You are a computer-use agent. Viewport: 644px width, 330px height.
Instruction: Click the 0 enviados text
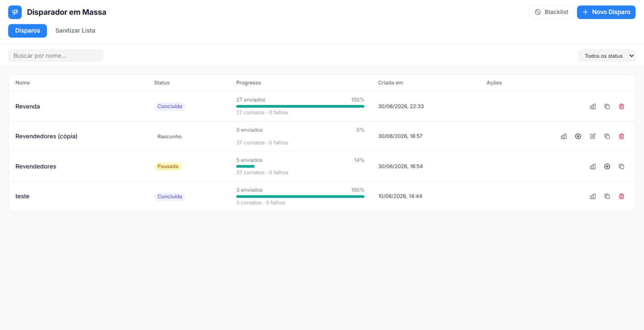click(x=250, y=130)
